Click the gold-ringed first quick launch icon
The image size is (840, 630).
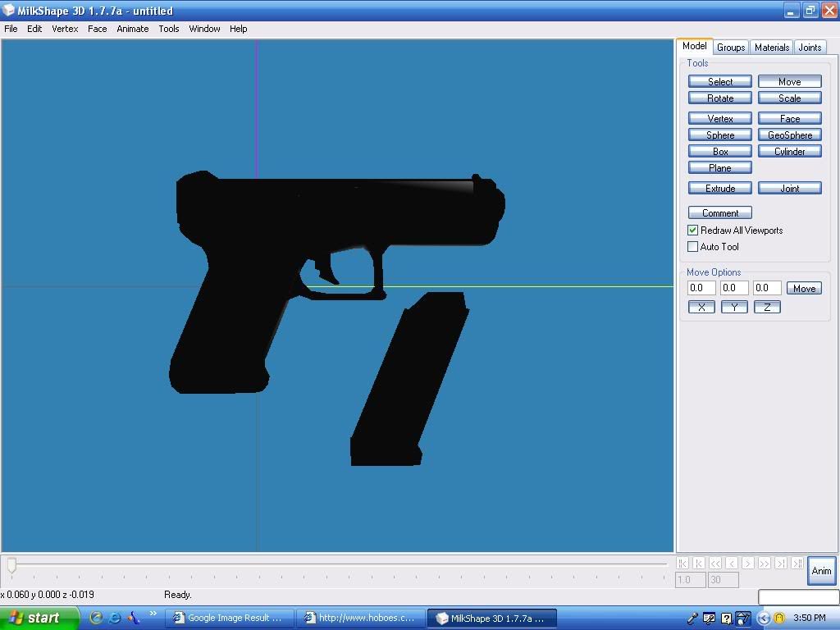(x=96, y=618)
